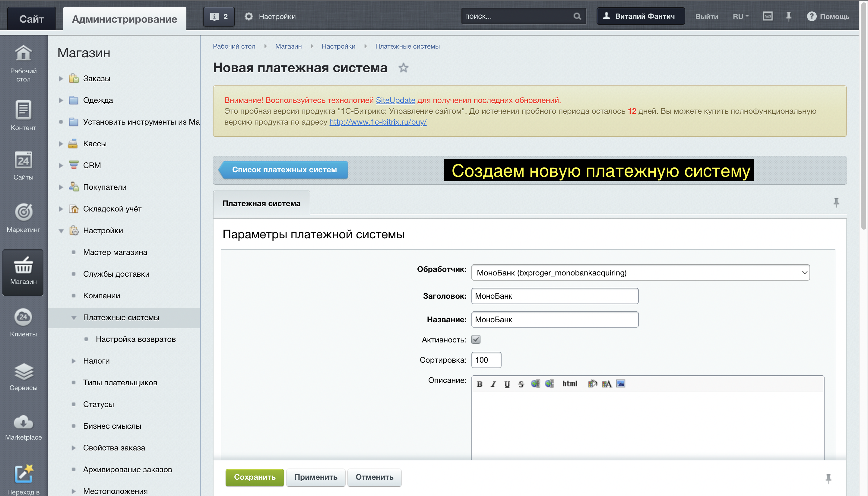Remove link in description editor

click(550, 383)
